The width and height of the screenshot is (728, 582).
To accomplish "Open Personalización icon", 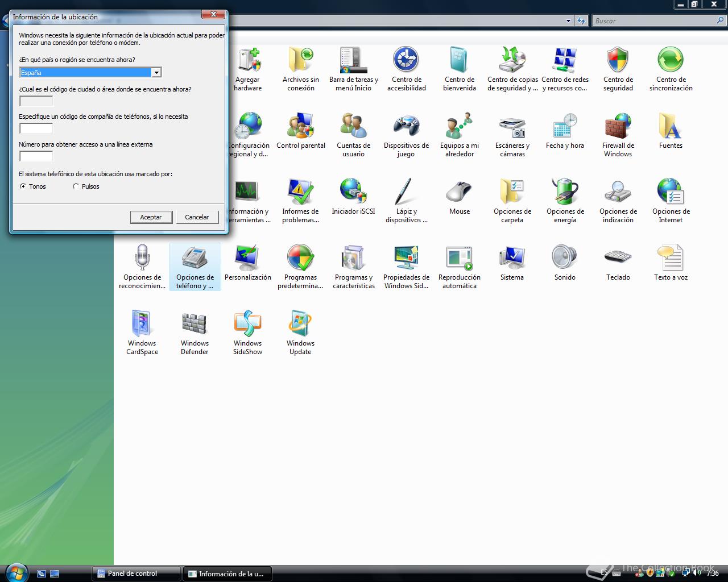I will coord(248,263).
